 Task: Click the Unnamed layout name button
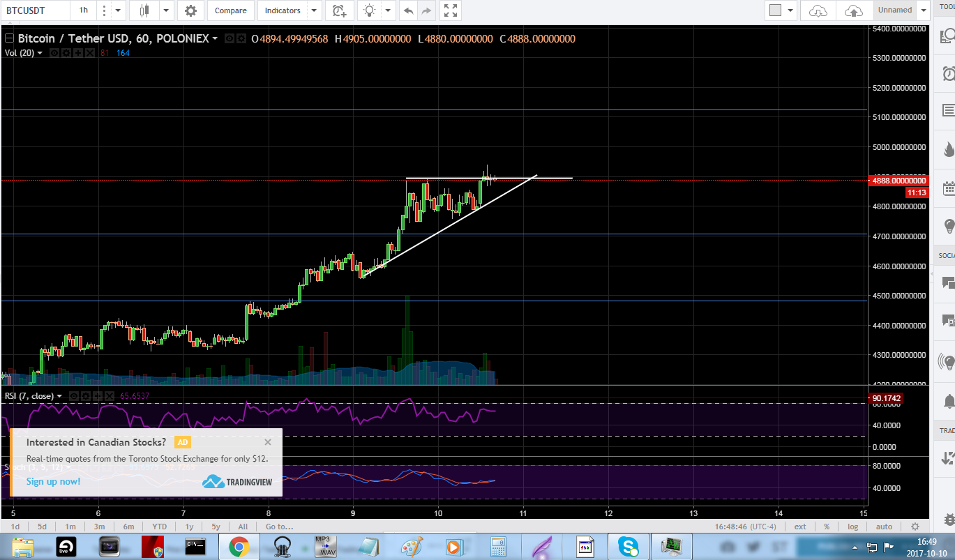[x=895, y=10]
